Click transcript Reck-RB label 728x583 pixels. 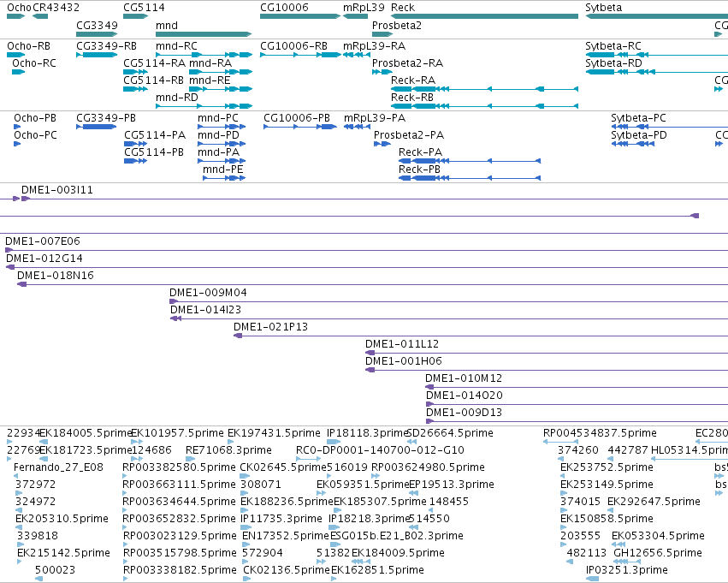pos(412,98)
